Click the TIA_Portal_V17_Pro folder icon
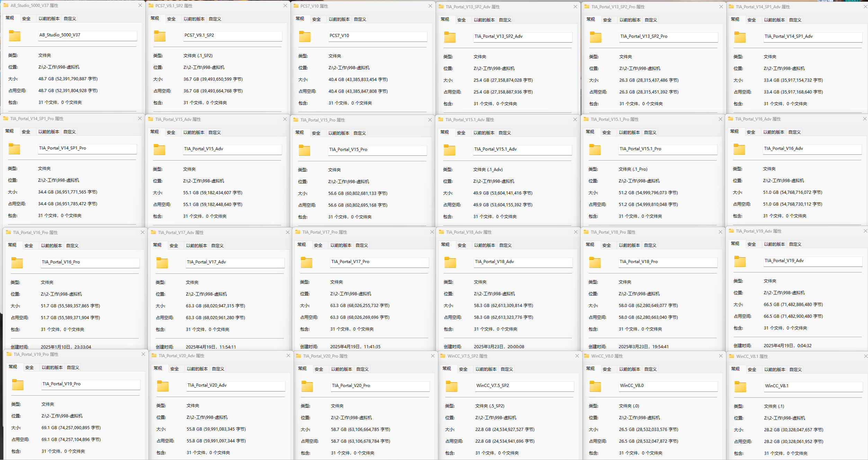 (x=306, y=262)
